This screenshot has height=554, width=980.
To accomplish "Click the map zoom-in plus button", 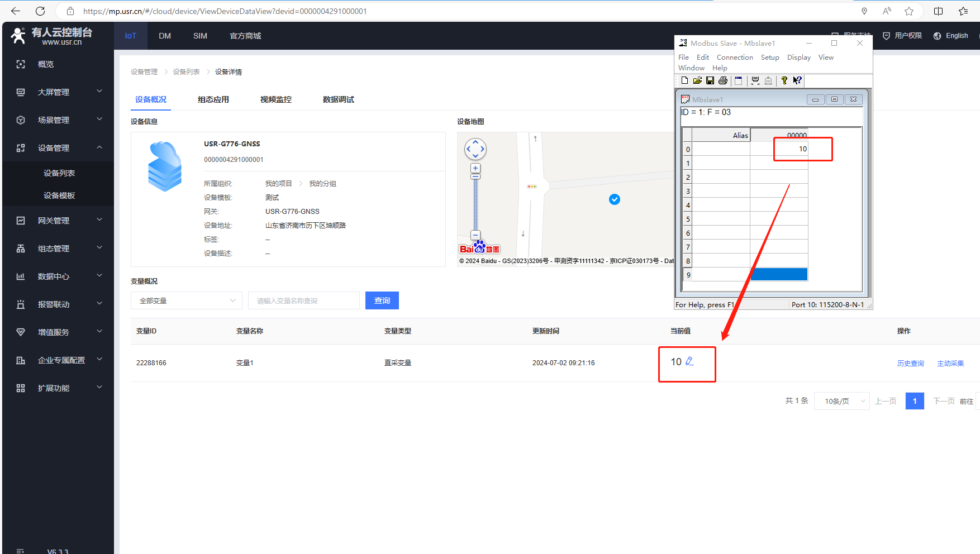I will coord(475,168).
